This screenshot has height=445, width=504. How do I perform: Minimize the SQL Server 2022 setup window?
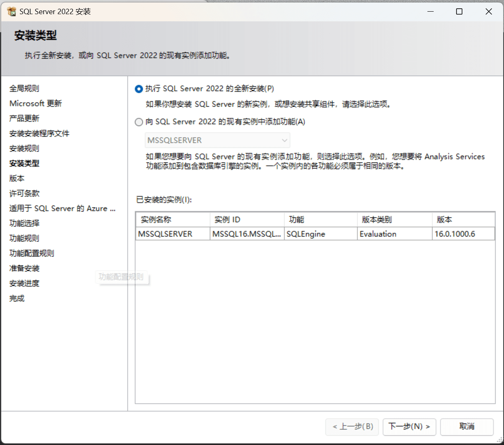tap(431, 12)
